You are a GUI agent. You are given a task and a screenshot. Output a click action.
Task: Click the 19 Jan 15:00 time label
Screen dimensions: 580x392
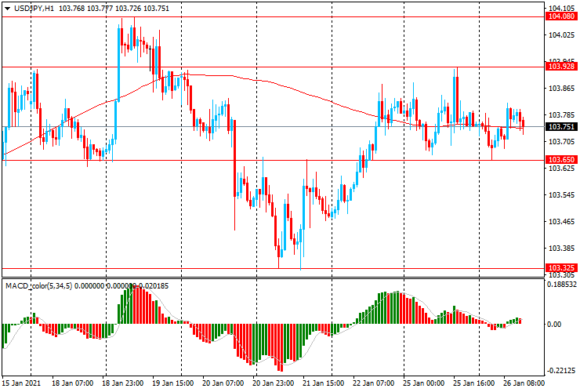173,383
